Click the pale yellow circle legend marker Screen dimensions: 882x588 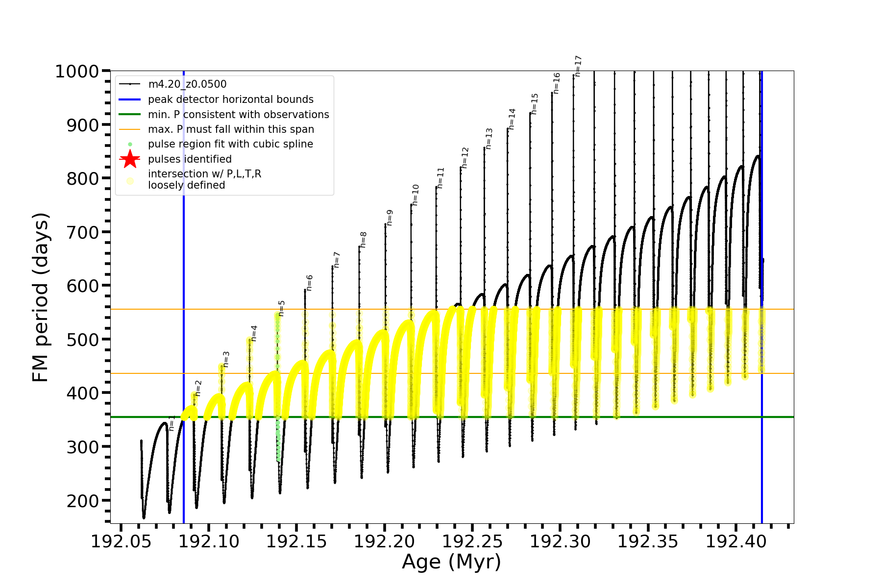tap(130, 181)
